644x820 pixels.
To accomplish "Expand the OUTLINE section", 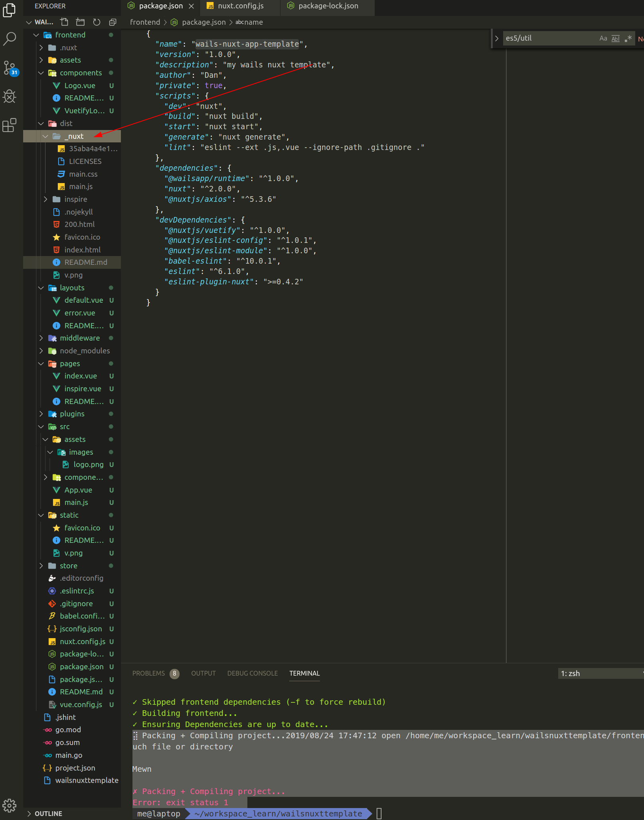I will tap(72, 814).
